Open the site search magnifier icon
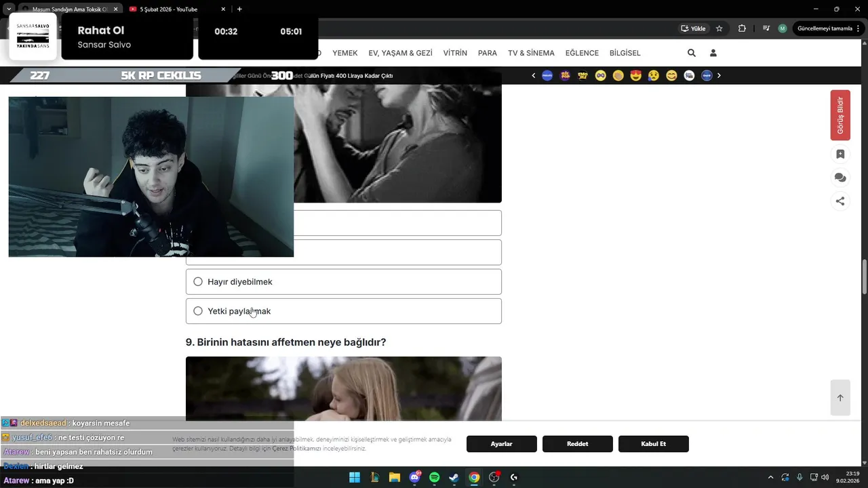This screenshot has width=868, height=488. (x=691, y=53)
